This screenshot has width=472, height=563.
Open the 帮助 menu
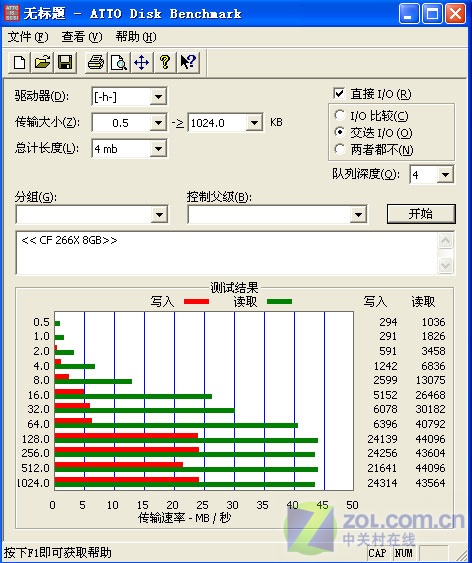click(136, 37)
